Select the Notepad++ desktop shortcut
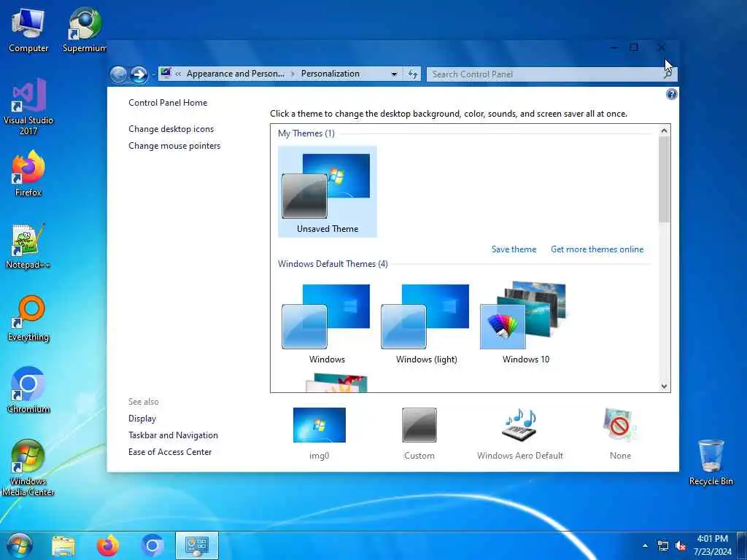 click(28, 246)
